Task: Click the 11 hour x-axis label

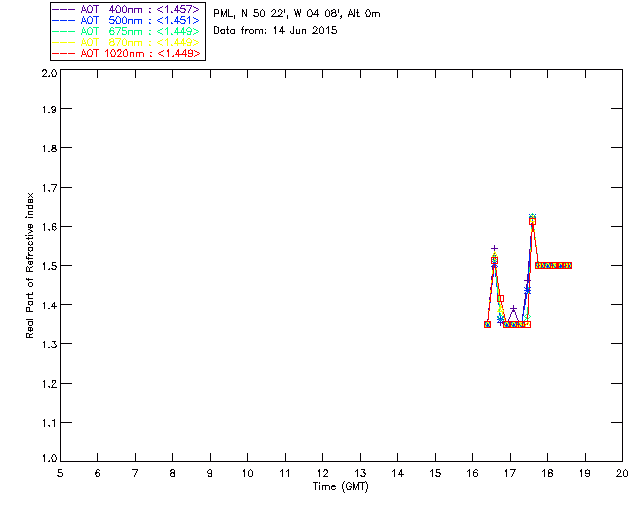Action: (x=285, y=473)
